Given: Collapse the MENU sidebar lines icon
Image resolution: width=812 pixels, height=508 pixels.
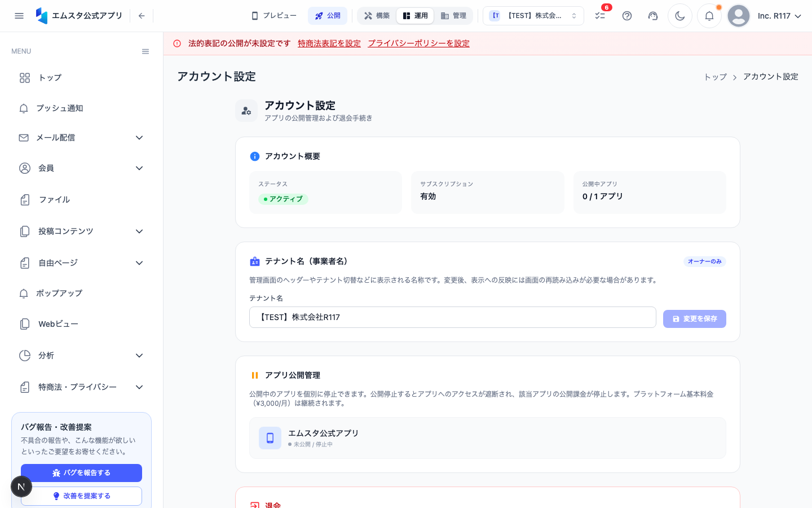Looking at the screenshot, I should point(145,51).
